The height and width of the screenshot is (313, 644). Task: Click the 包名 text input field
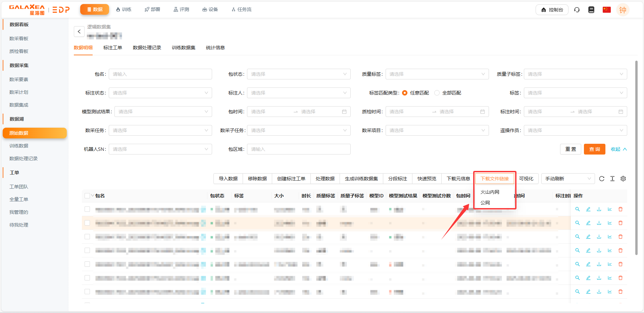tap(160, 74)
